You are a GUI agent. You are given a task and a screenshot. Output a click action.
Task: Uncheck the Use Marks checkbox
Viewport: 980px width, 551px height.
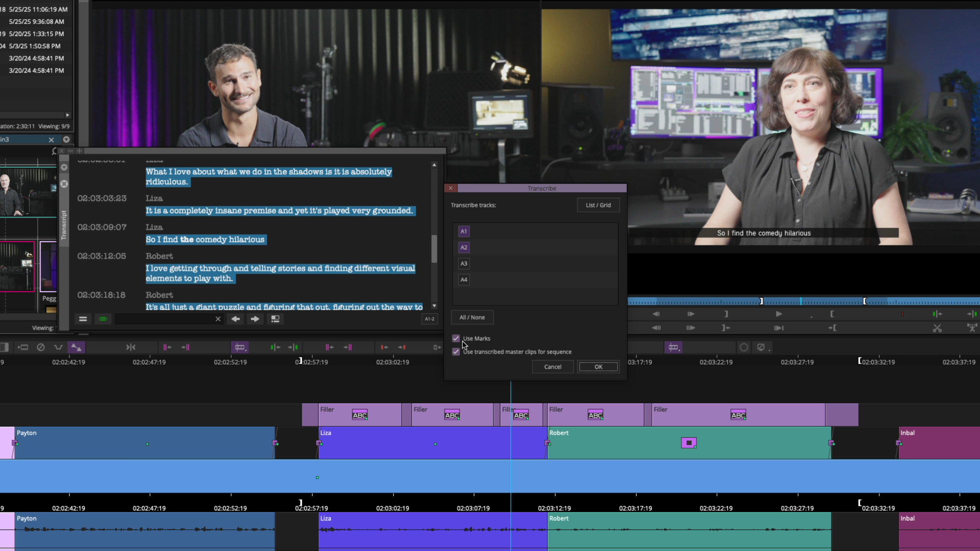tap(456, 338)
